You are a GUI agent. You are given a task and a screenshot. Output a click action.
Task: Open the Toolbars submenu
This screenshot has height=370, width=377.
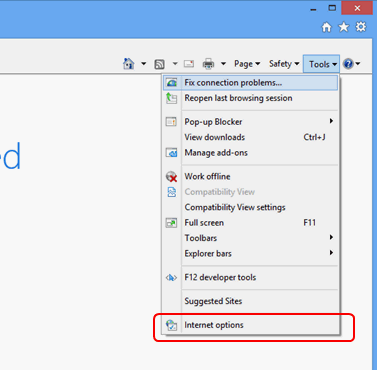[250, 238]
